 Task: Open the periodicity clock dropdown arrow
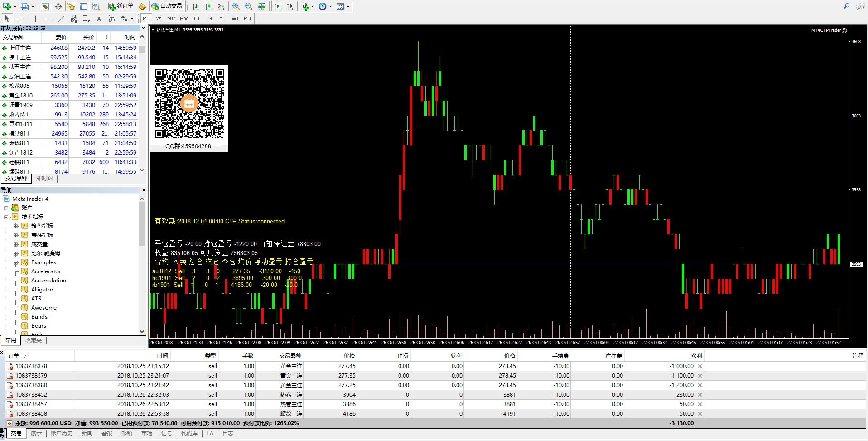330,6
